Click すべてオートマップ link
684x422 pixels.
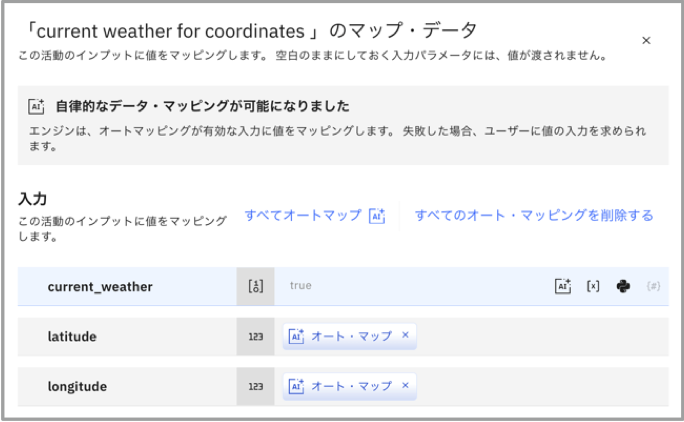[303, 215]
